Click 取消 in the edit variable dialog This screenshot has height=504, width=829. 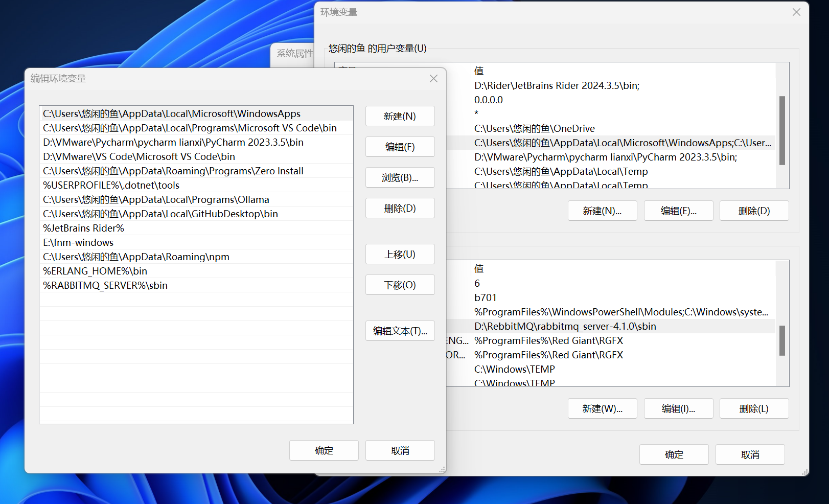(x=400, y=450)
